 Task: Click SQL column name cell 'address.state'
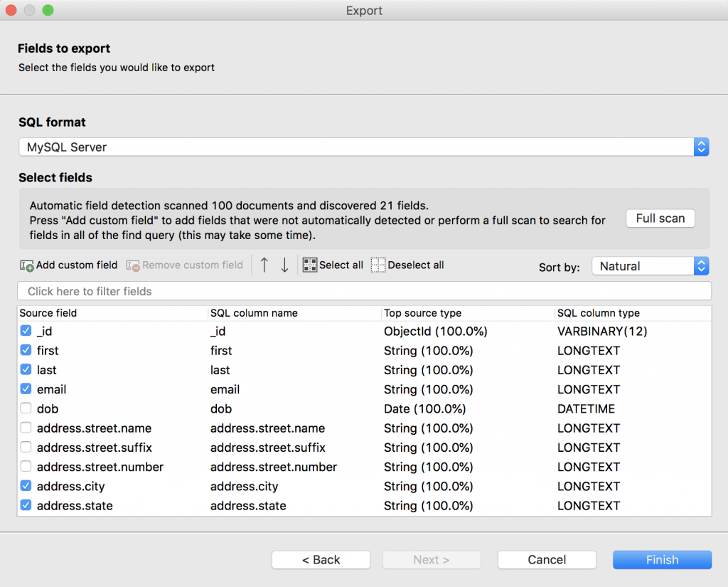(248, 505)
